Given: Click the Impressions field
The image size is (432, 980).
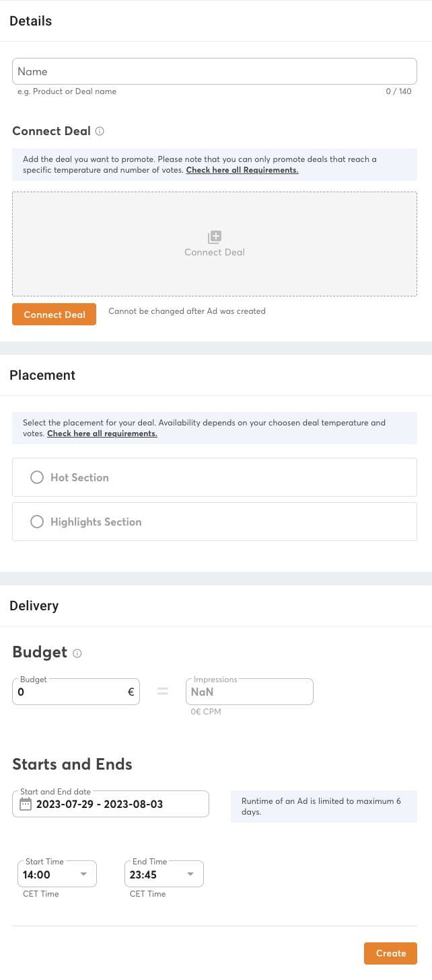Looking at the screenshot, I should [249, 691].
